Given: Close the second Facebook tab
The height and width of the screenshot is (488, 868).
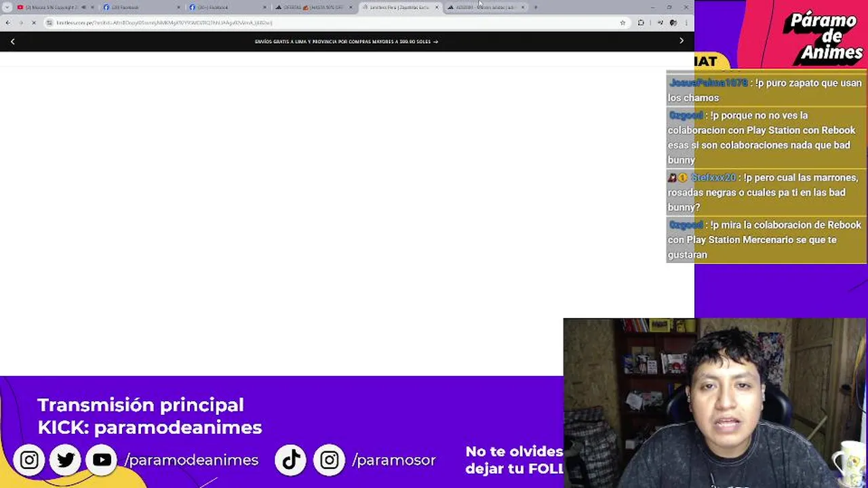Looking at the screenshot, I should coord(264,7).
